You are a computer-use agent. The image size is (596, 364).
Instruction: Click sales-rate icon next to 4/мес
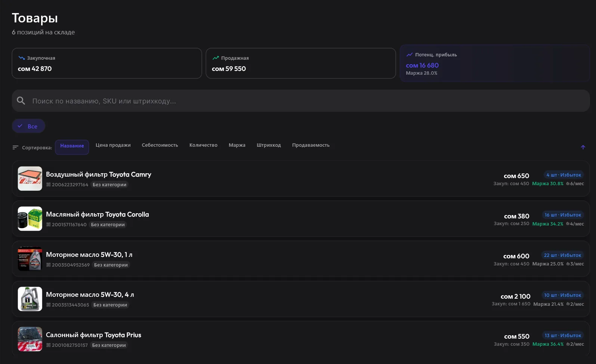pos(568,224)
